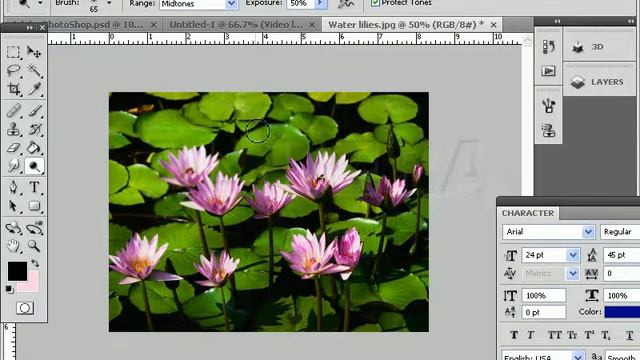Switch to the Water lilies.jpg tab

coord(406,25)
